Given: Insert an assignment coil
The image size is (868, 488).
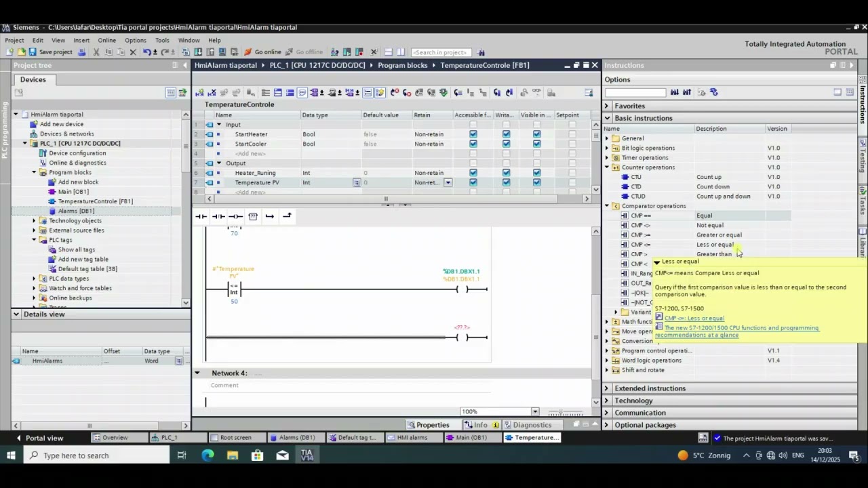Looking at the screenshot, I should (x=235, y=216).
